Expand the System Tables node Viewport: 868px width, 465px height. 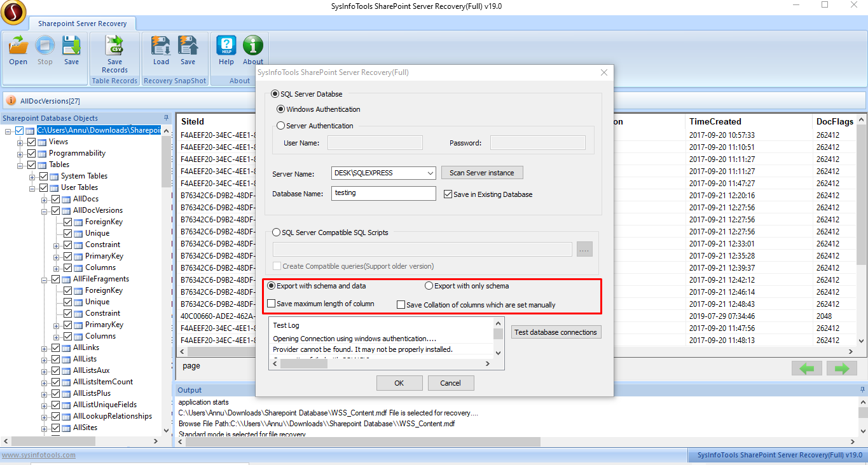pos(32,177)
